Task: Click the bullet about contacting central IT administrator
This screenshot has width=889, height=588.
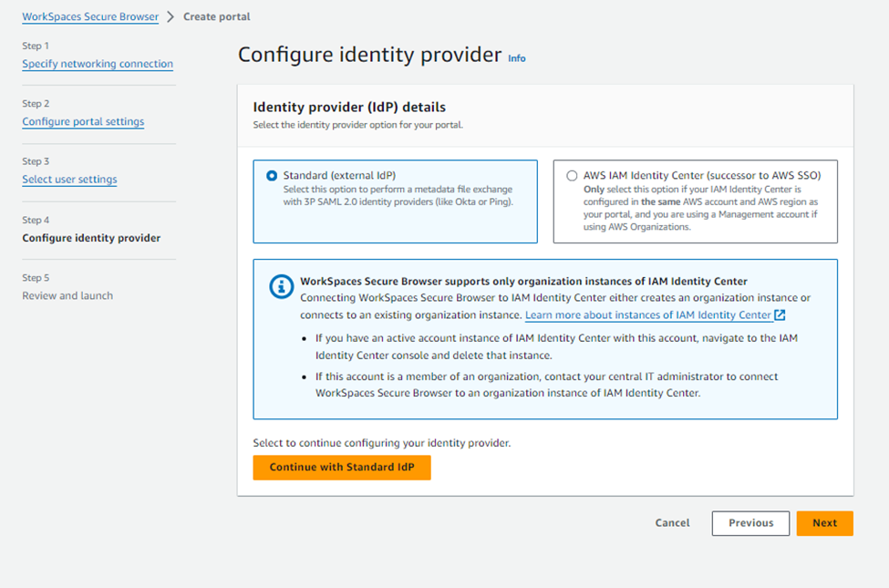Action: click(546, 385)
